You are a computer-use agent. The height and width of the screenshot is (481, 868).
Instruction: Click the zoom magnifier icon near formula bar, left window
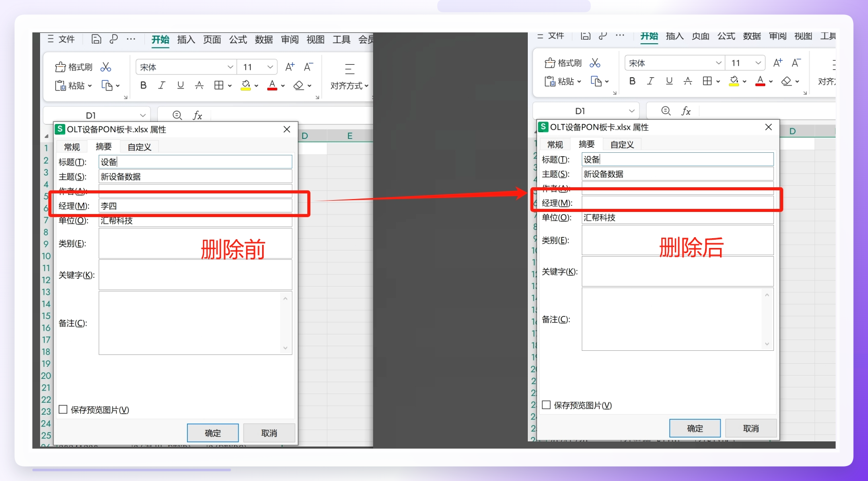pos(177,115)
